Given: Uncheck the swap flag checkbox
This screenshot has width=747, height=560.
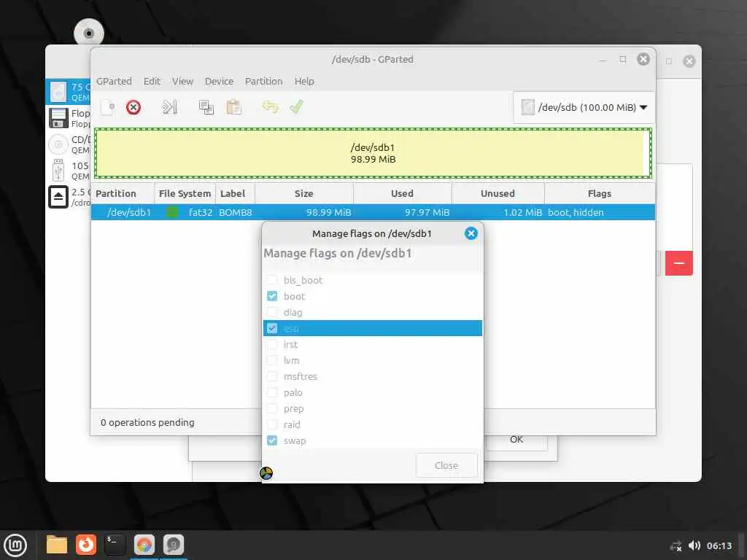Looking at the screenshot, I should click(x=272, y=440).
